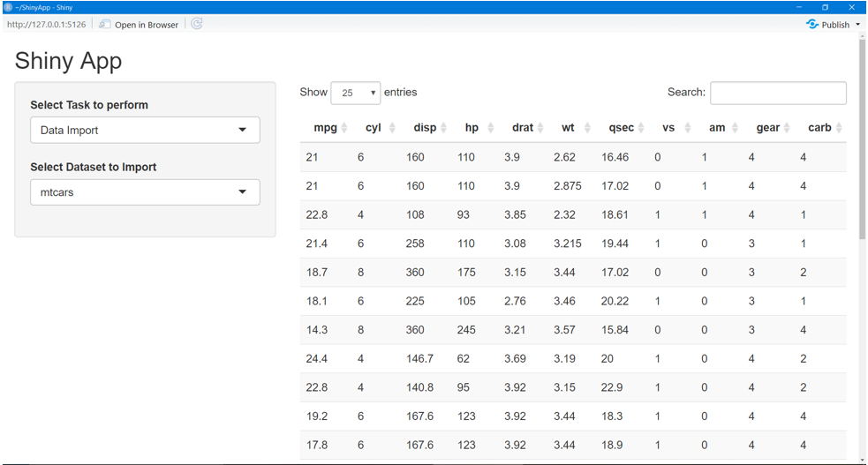
Task: Select the wt value 3.215
Action: pyautogui.click(x=568, y=244)
